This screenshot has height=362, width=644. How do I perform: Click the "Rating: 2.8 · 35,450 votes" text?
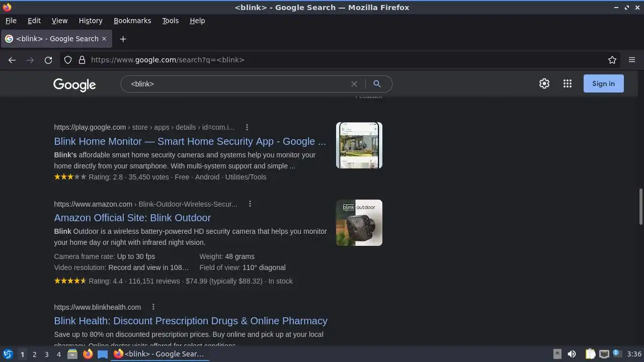[x=129, y=177]
